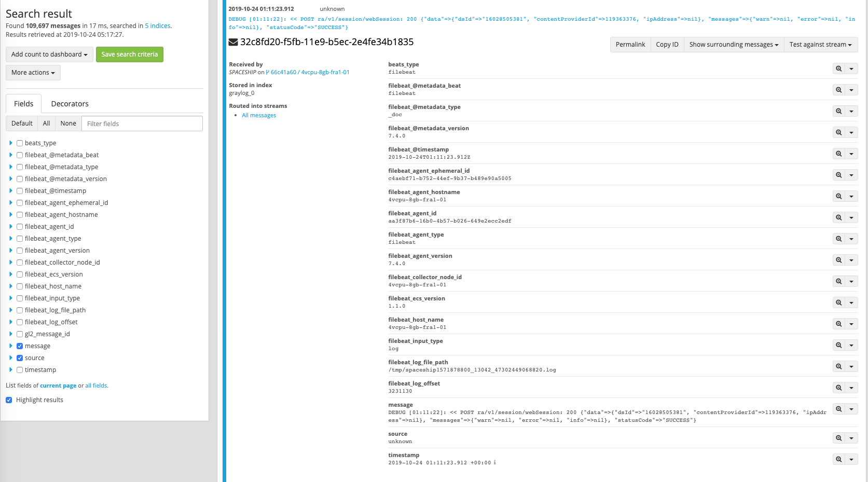Click the envelope icon beside the message ID
Image resolution: width=868 pixels, height=482 pixels.
click(x=232, y=42)
